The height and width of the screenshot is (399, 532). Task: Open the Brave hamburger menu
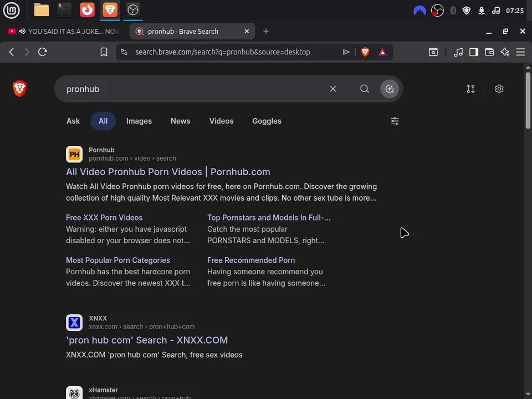520,52
